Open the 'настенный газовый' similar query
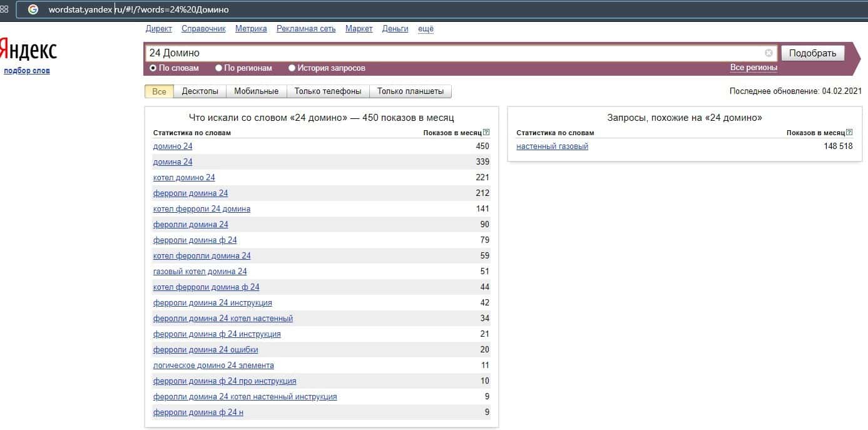Screen dimensions: 868x430 (552, 146)
